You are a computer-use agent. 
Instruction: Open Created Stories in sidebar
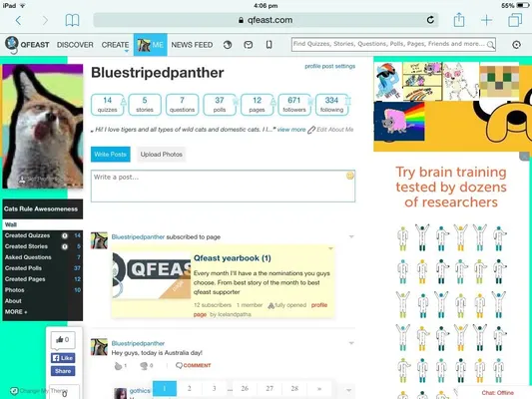click(x=26, y=246)
